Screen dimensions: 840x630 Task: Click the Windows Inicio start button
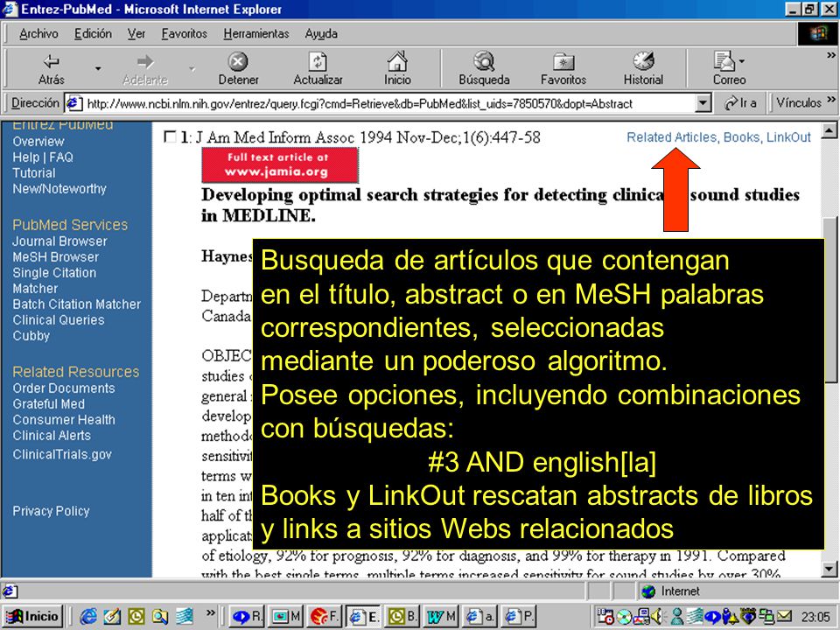[33, 616]
